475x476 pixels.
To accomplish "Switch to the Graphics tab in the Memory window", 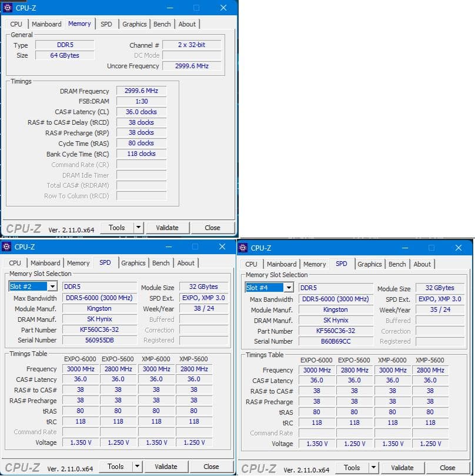I will (x=134, y=24).
